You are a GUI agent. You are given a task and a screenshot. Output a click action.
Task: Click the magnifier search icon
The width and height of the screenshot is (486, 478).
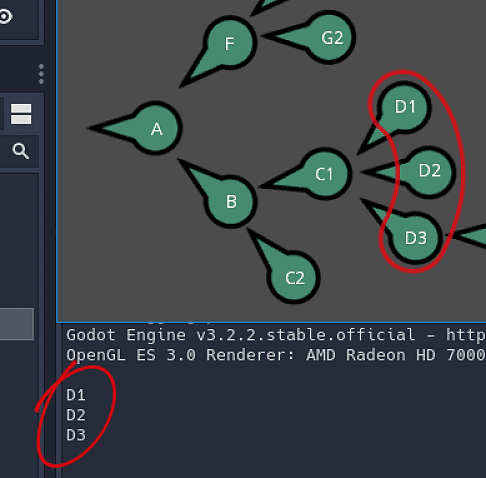point(21,151)
